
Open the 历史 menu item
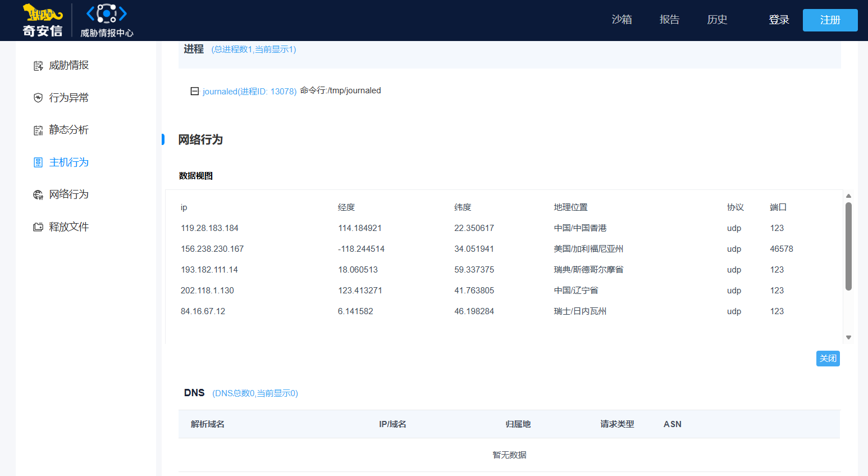[x=717, y=20]
